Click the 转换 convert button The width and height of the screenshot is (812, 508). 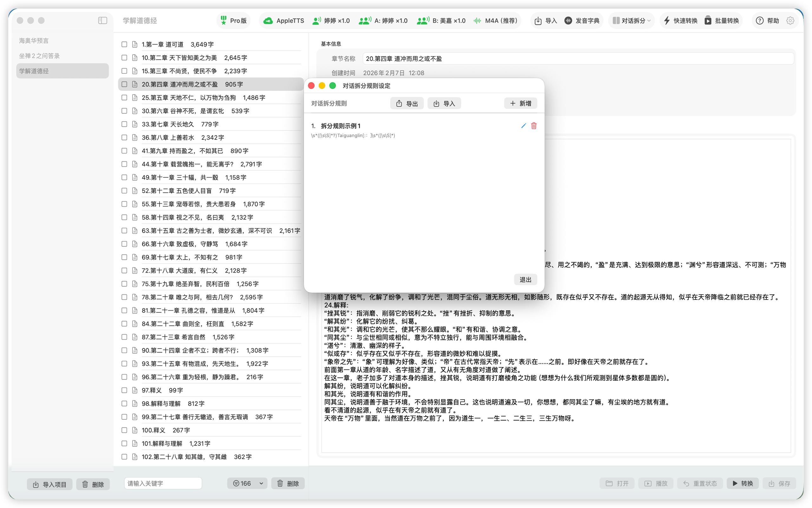743,483
